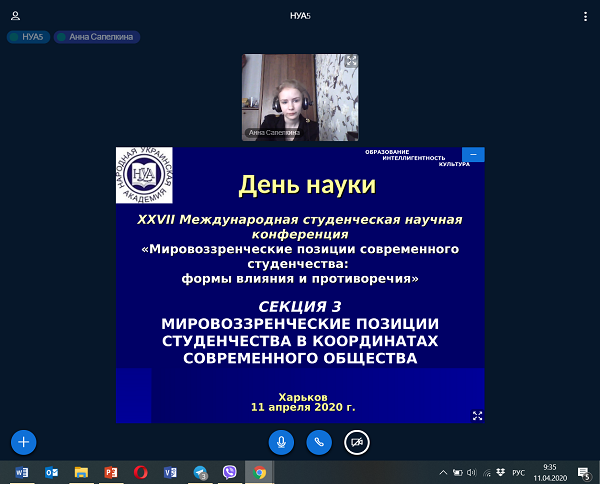This screenshot has width=600, height=484.
Task: Mute the microphone
Action: point(282,441)
